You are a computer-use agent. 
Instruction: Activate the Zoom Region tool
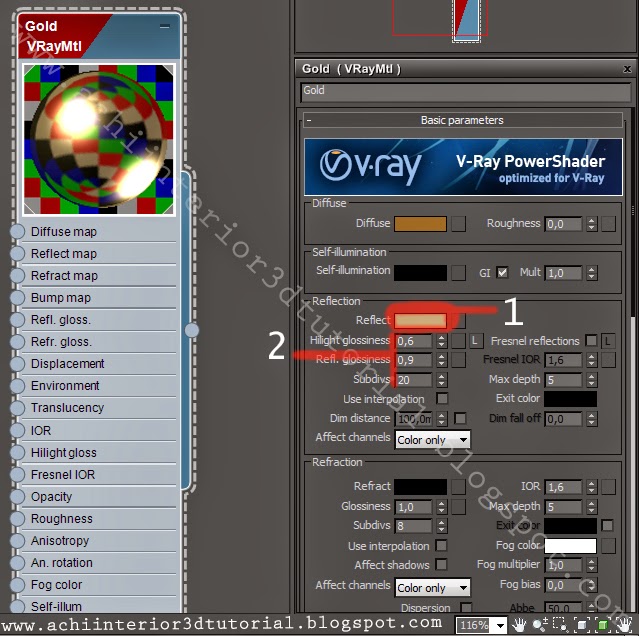click(561, 625)
